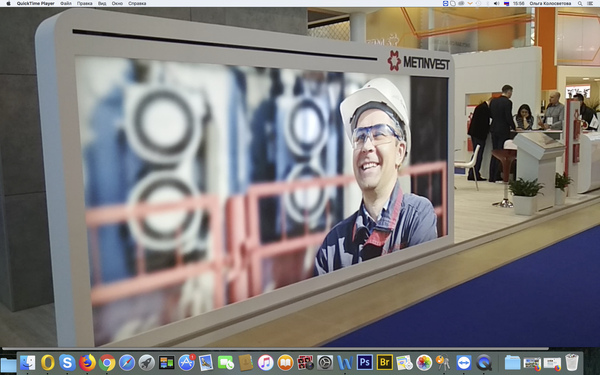
Task: Open the Справка menu
Action: [137, 3]
